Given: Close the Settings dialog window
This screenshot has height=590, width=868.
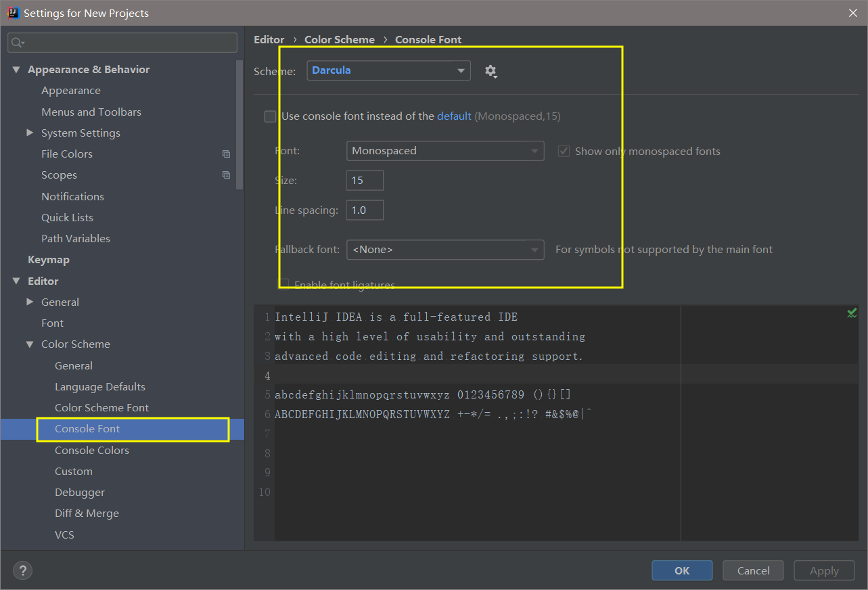Looking at the screenshot, I should point(853,13).
